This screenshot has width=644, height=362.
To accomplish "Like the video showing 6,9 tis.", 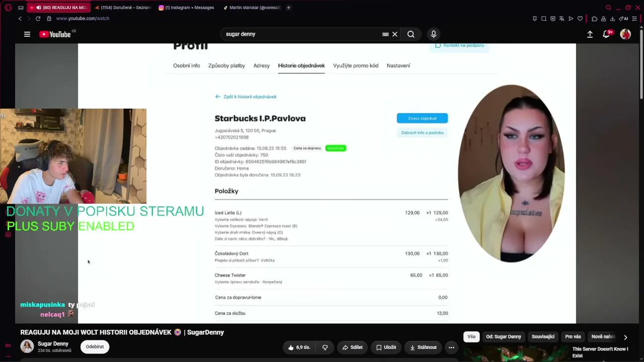I will point(299,347).
